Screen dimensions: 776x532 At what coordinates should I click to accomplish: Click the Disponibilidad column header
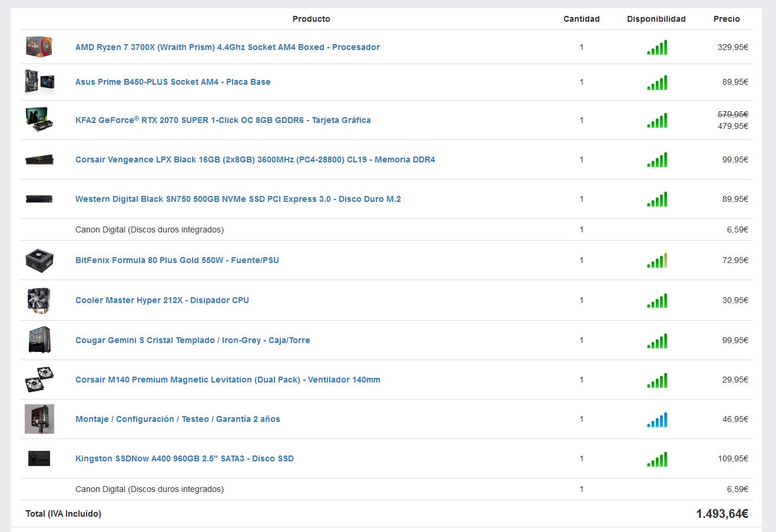tap(656, 19)
